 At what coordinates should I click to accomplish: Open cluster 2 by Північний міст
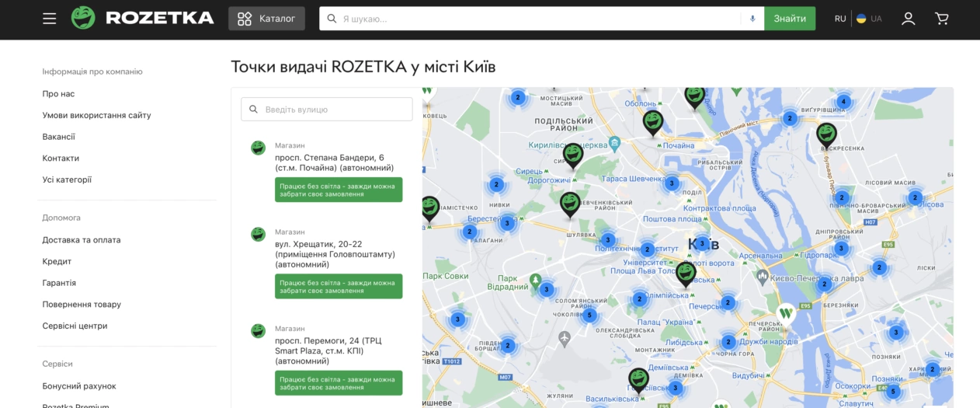(790, 119)
